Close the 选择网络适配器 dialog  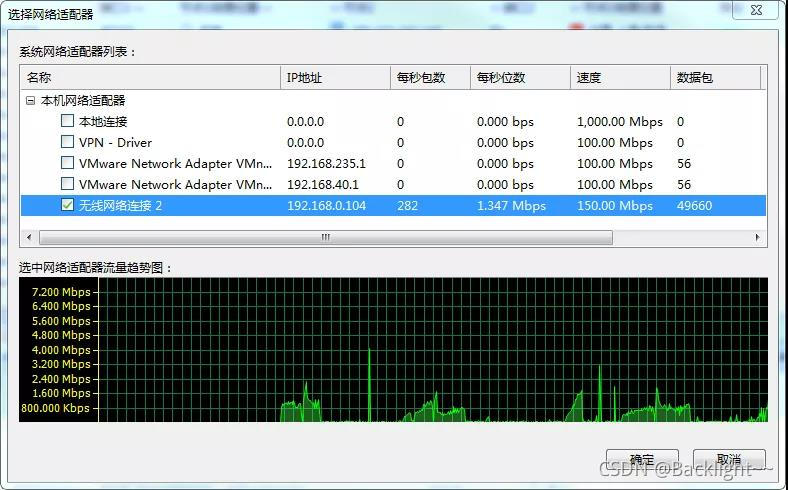click(756, 10)
